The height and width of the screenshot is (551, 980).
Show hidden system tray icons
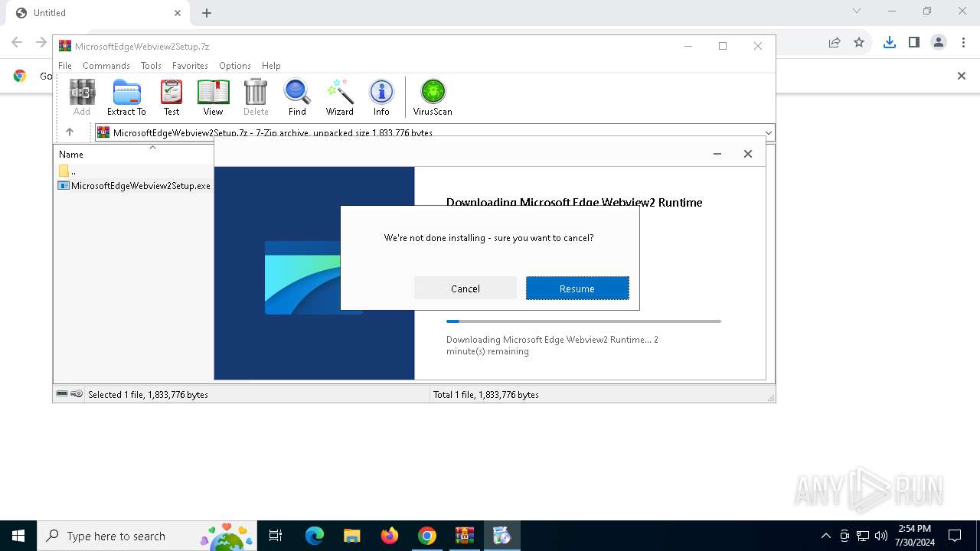(x=825, y=536)
